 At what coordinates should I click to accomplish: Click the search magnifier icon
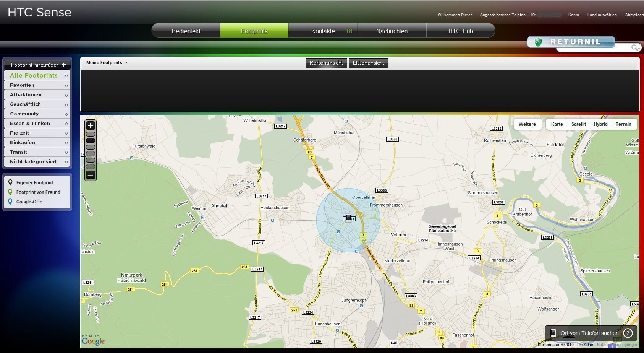click(635, 47)
